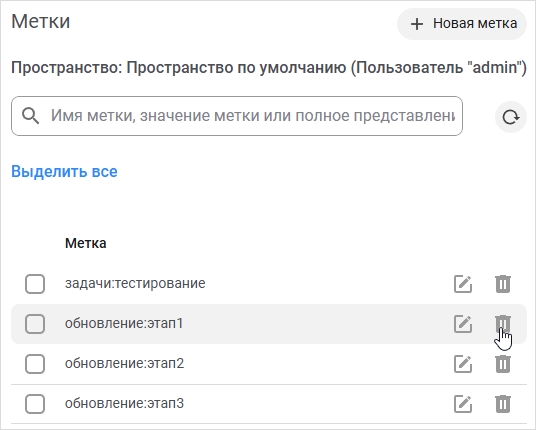Select the обновление:этап3 row text
Image resolution: width=536 pixels, height=430 pixels.
click(x=124, y=403)
